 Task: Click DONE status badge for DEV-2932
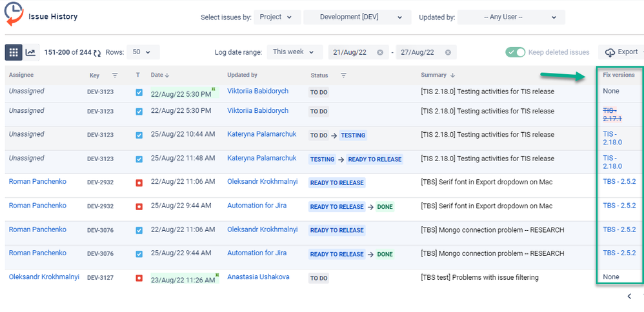coord(385,207)
